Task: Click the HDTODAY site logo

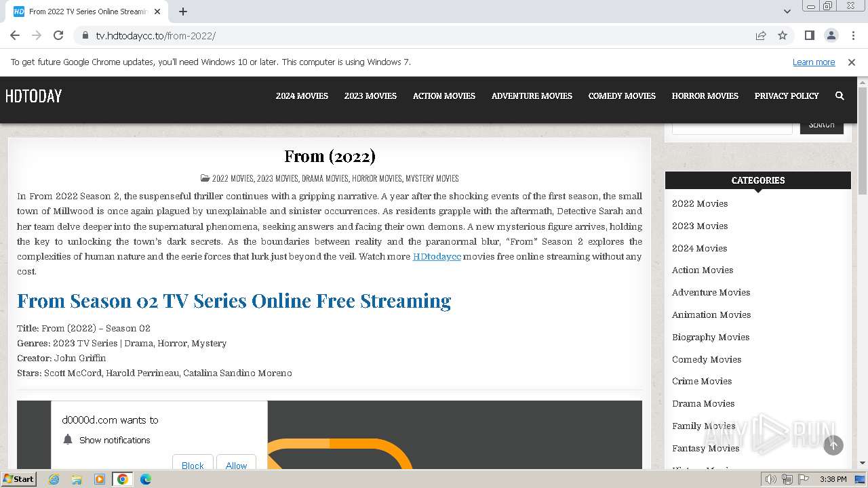Action: click(x=33, y=96)
